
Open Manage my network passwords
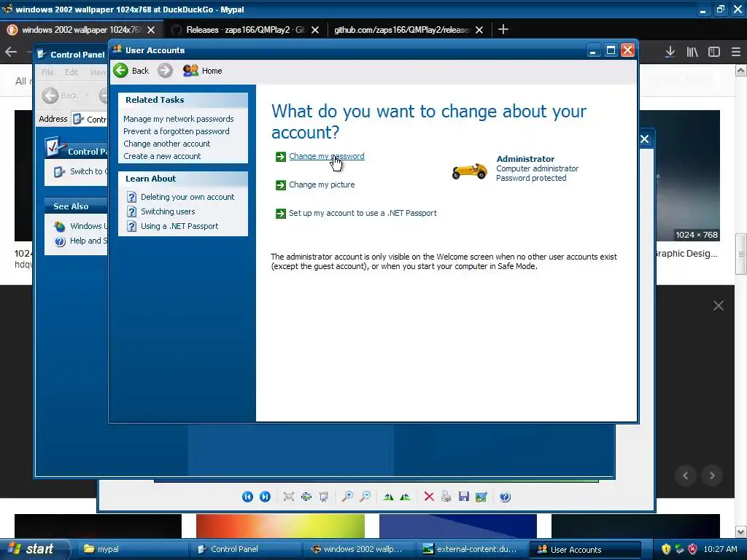[178, 119]
